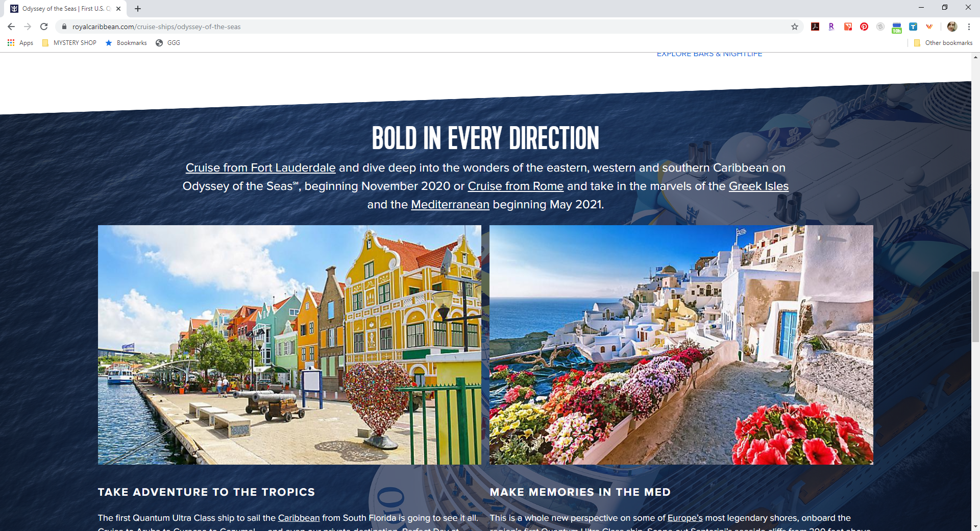Open the Europe's link in the Med paragraph
The height and width of the screenshot is (531, 980).
[x=685, y=518]
